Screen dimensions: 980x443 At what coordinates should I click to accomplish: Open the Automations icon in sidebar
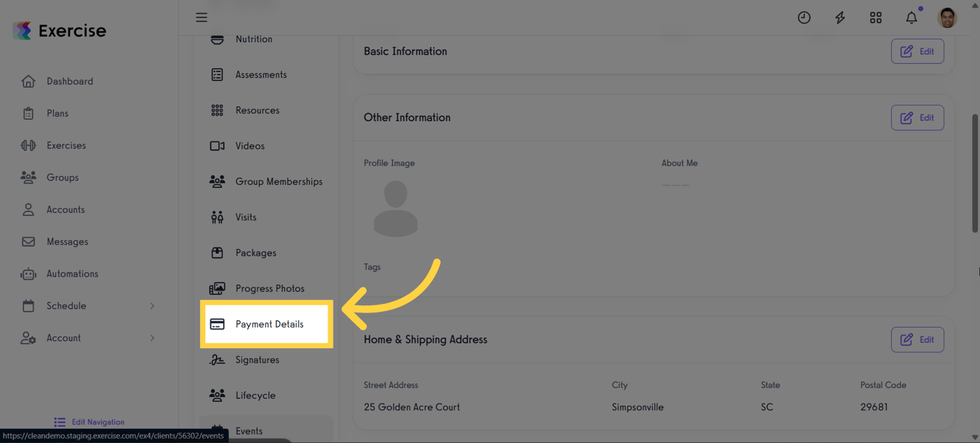29,273
